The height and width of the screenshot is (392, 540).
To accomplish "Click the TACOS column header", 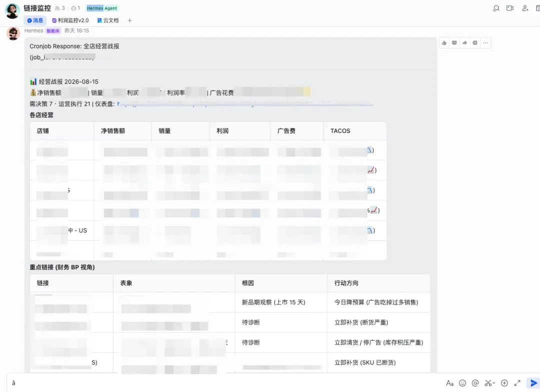I will (340, 131).
